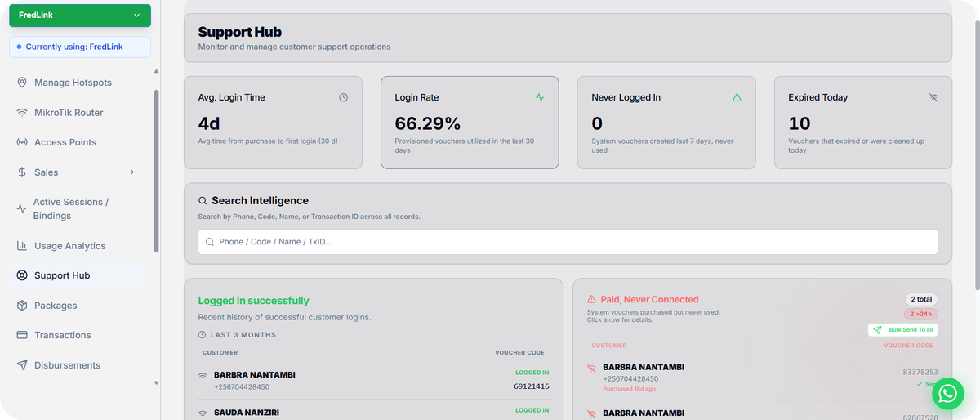This screenshot has height=420, width=980.
Task: Click the Manage Hotspots pin icon
Action: coord(22,83)
